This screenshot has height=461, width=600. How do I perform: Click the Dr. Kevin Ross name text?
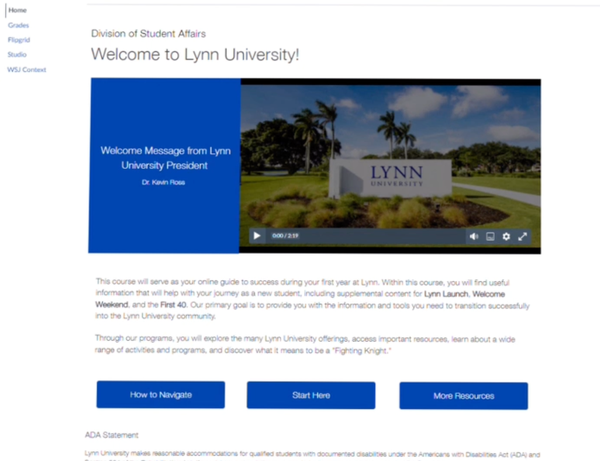[164, 183]
